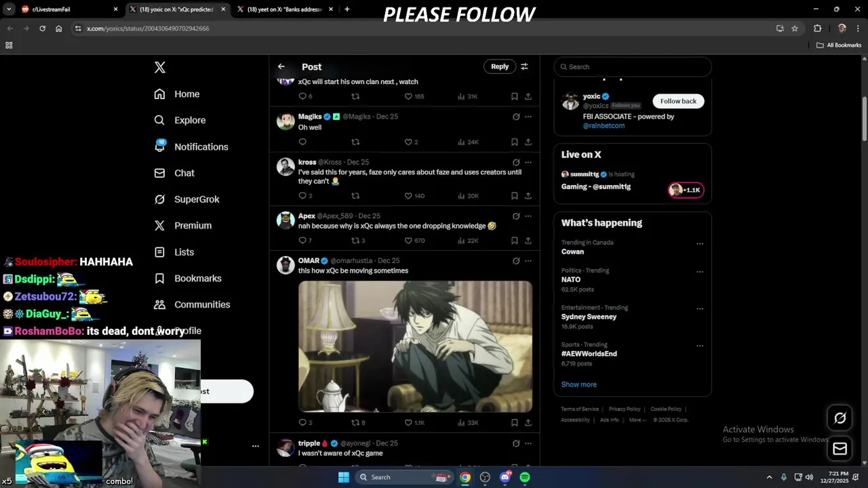The image size is (868, 488).
Task: Open Lists in the sidebar
Action: [x=174, y=252]
